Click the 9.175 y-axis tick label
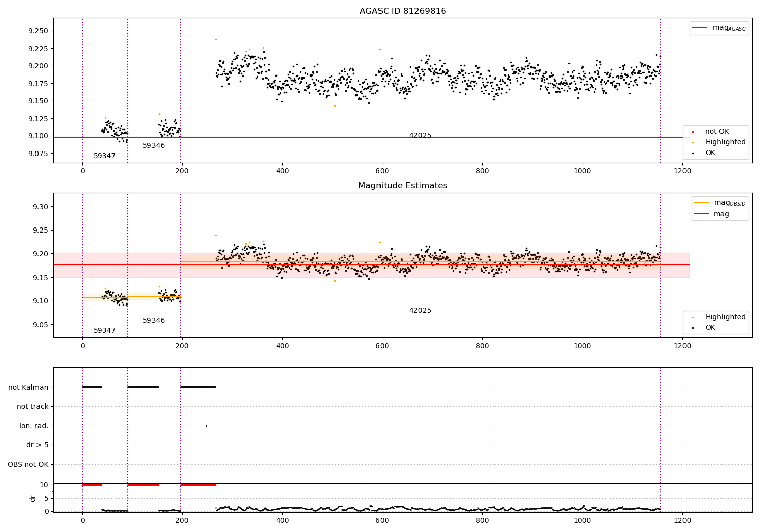The image size is (760, 532). coord(38,84)
